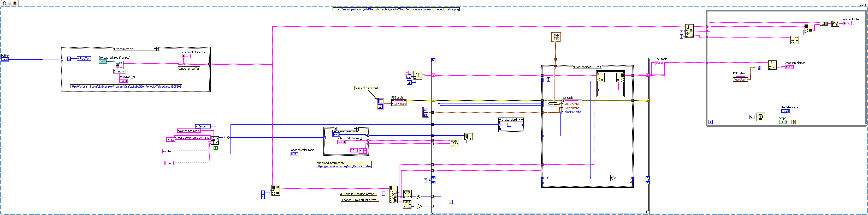
Task: Open the Wikipedia periodic table image link
Action: tap(396, 9)
